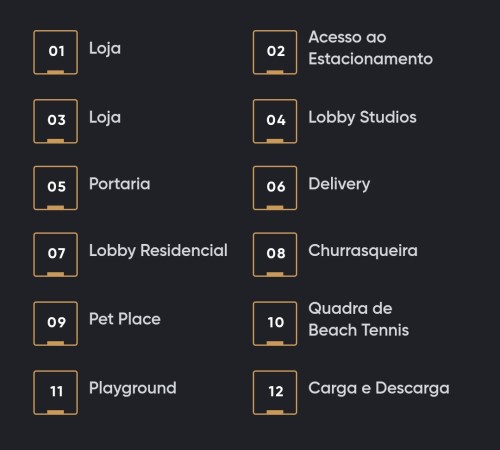500x450 pixels.
Task: Open the Lobby Residencial entry
Action: point(158,251)
